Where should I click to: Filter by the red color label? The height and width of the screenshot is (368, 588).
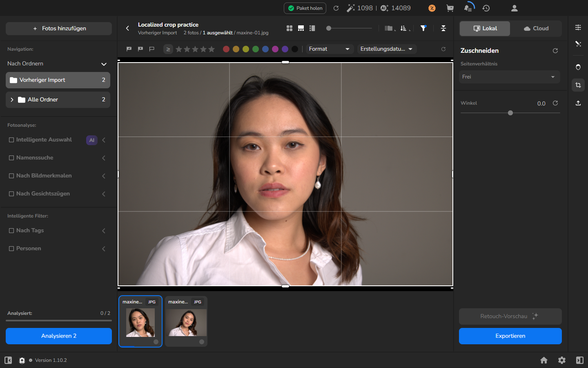[x=226, y=49]
